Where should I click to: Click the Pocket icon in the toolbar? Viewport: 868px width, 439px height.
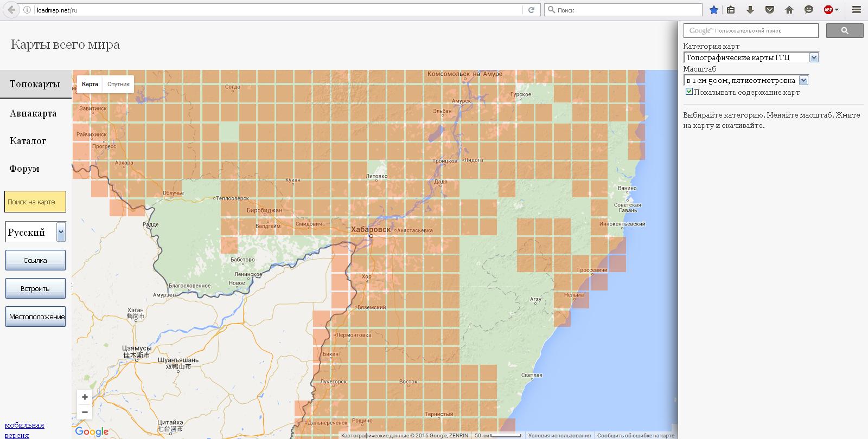(x=770, y=10)
